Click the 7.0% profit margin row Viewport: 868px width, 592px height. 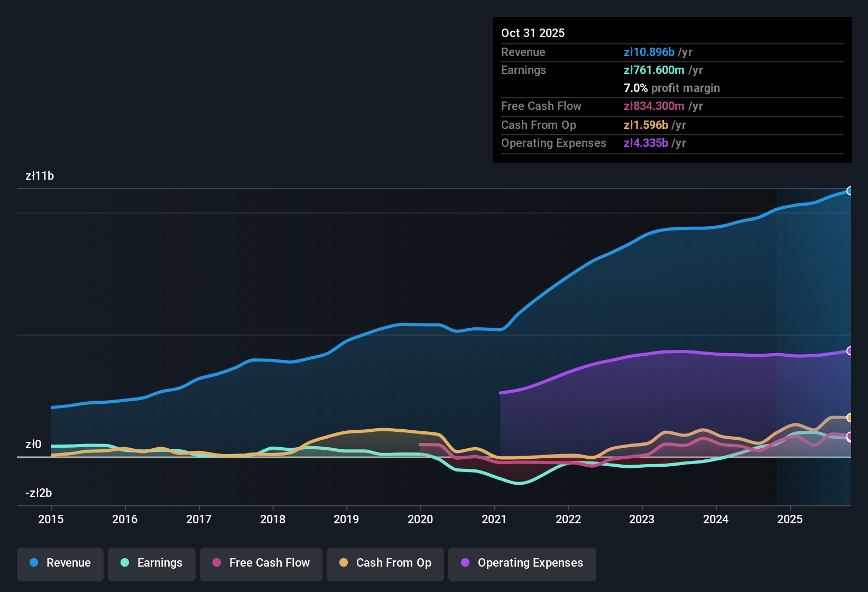coord(672,88)
